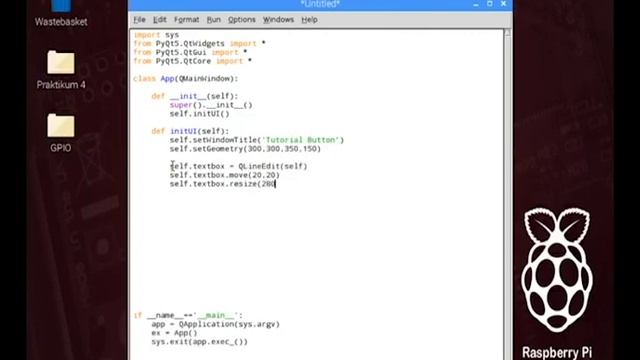Click the *Untitled* window title bar
640x360 pixels.
tap(320, 4)
